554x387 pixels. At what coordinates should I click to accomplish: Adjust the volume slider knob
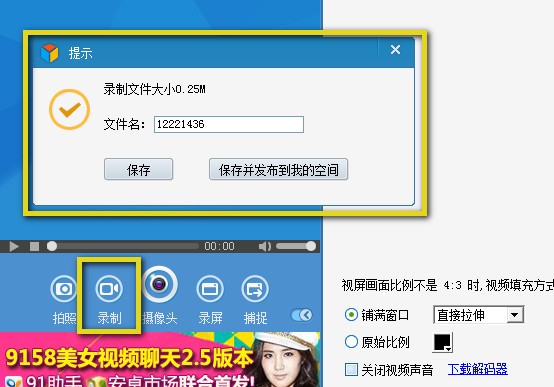(x=311, y=246)
